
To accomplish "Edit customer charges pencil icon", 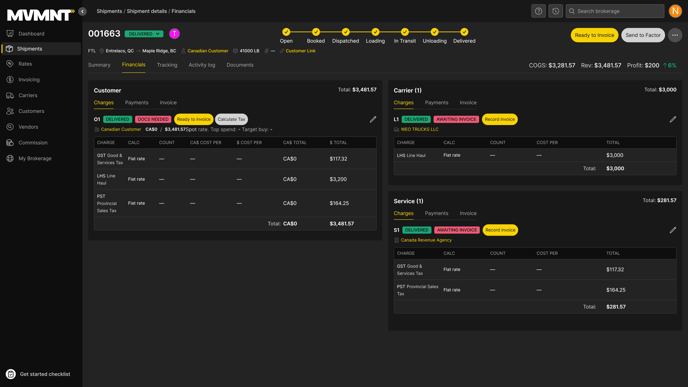I will point(373,119).
